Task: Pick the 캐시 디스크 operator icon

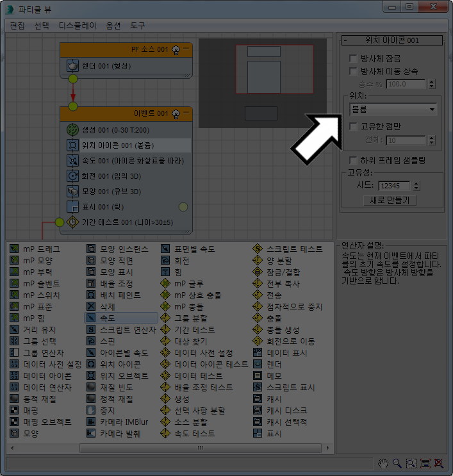Action: click(x=257, y=411)
